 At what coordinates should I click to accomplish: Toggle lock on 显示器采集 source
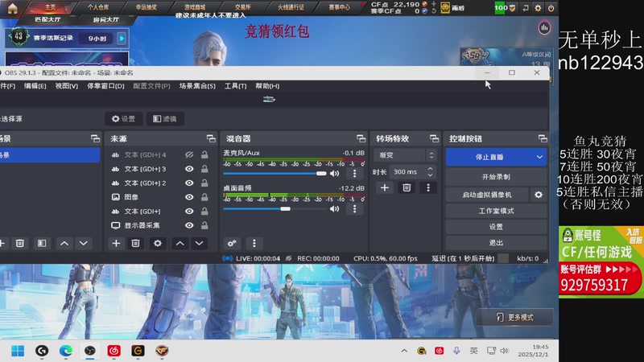pos(204,225)
